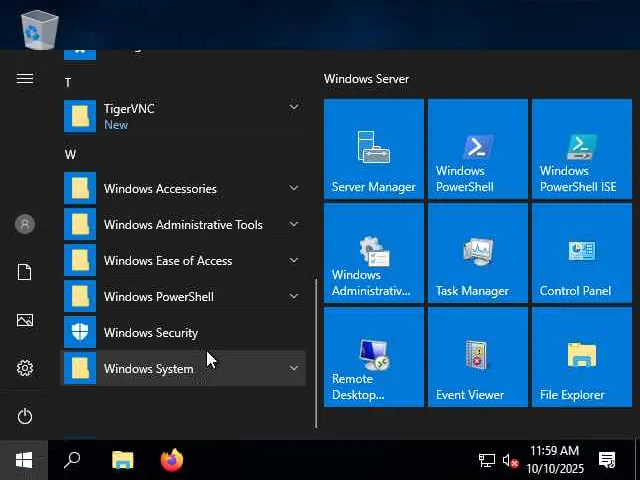Expand the Windows Accessories chevron
Image resolution: width=640 pixels, height=480 pixels.
coord(293,188)
